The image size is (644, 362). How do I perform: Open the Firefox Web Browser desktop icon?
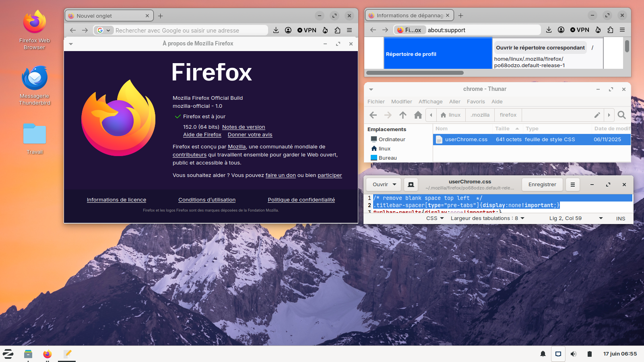[x=35, y=30]
